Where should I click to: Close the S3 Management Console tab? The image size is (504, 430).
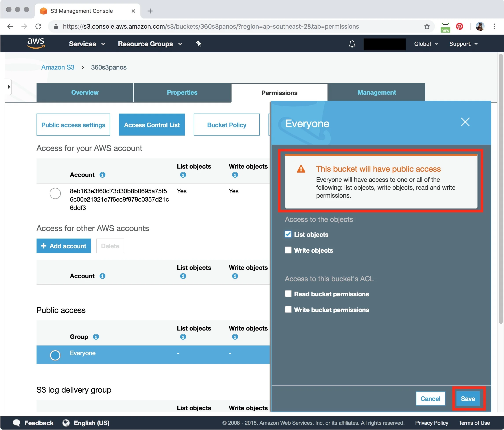(133, 11)
